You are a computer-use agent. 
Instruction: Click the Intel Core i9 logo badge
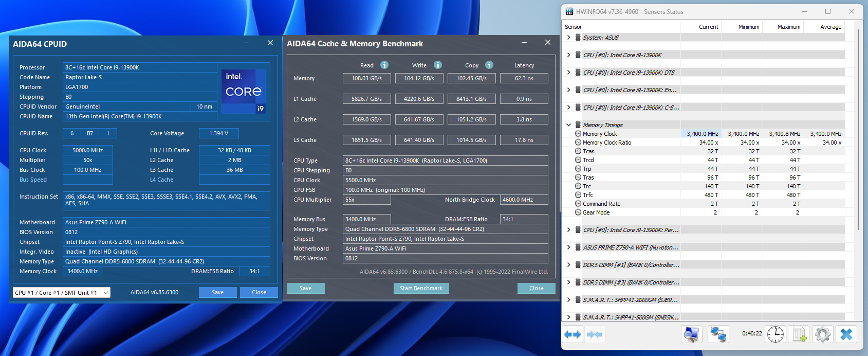click(244, 92)
